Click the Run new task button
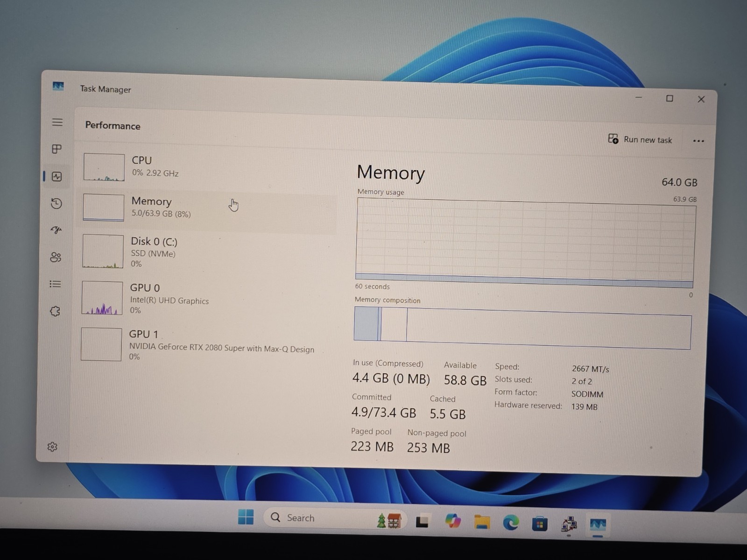 640,139
